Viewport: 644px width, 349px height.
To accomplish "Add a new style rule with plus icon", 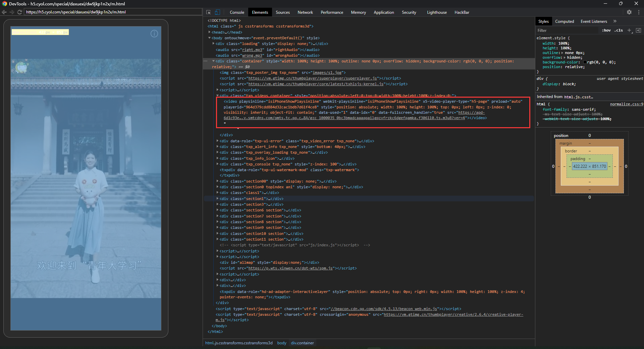I will tap(630, 30).
